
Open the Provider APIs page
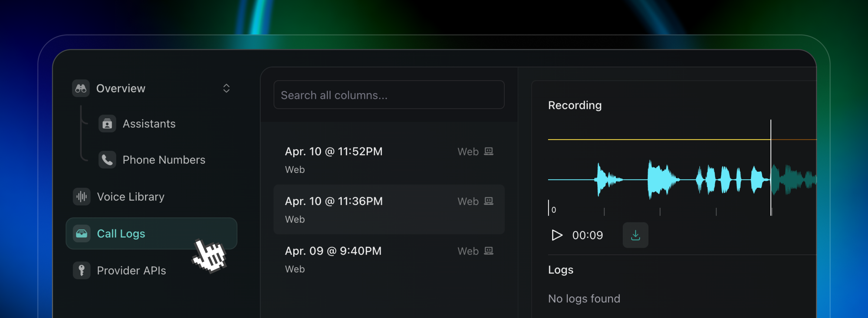[131, 271]
